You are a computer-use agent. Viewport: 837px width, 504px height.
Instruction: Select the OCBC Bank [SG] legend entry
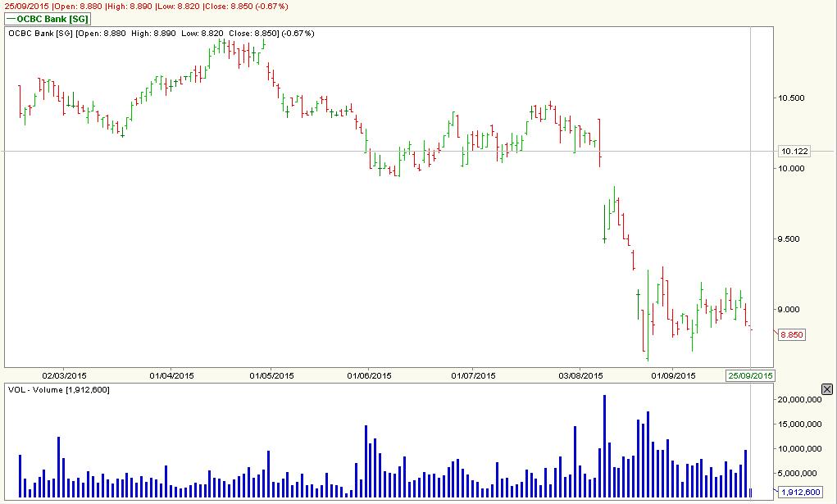(48, 19)
